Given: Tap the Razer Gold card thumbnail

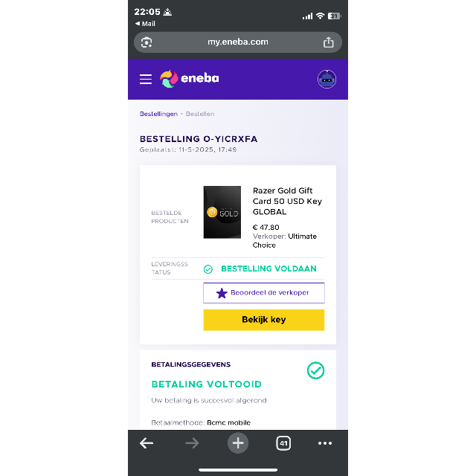Looking at the screenshot, I should point(222,212).
